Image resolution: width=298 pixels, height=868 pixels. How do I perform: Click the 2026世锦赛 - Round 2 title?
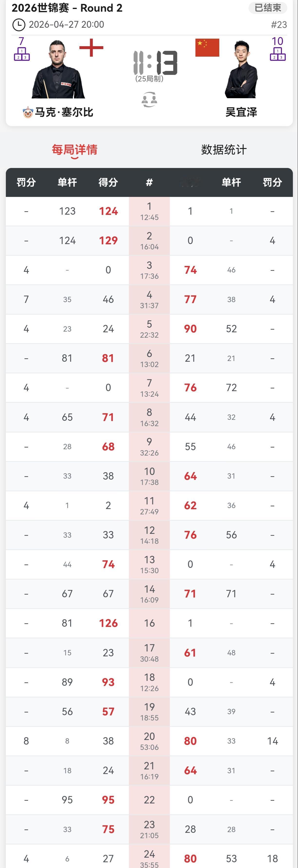pyautogui.click(x=67, y=8)
